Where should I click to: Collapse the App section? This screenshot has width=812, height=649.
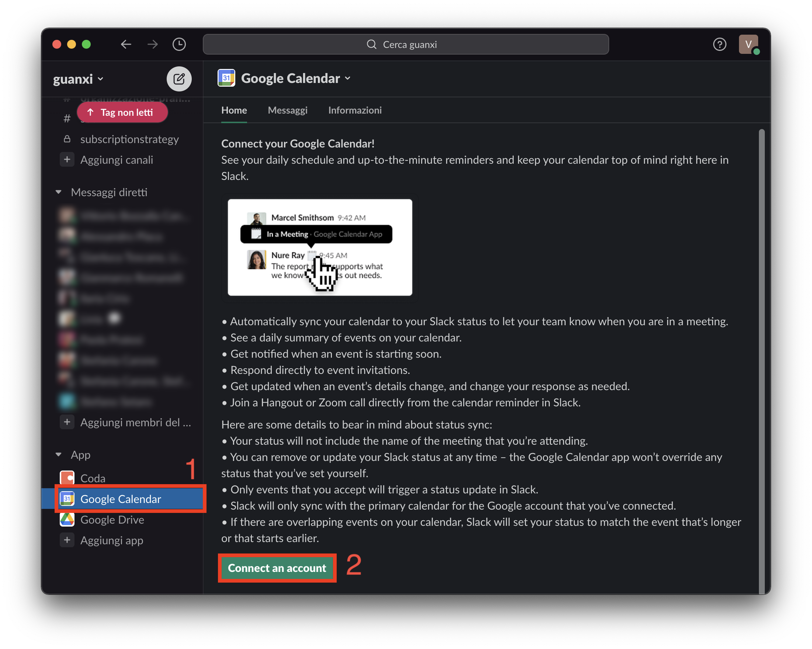pyautogui.click(x=58, y=455)
